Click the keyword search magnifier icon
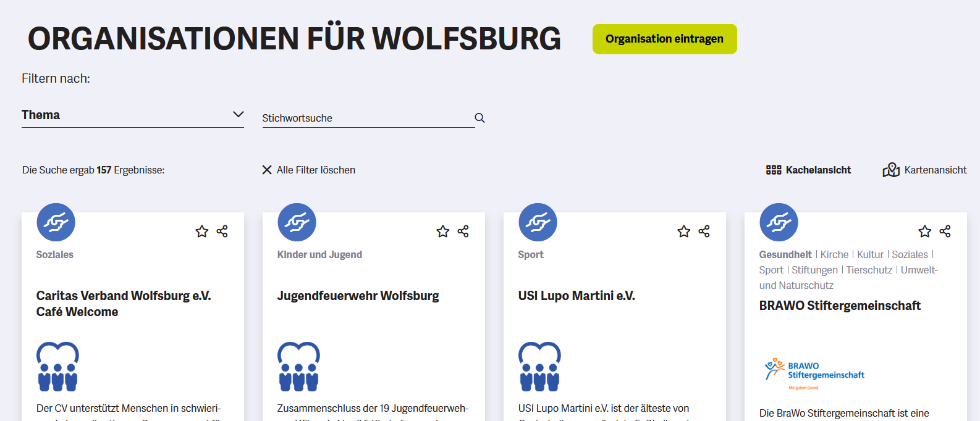This screenshot has width=980, height=421. (x=479, y=118)
